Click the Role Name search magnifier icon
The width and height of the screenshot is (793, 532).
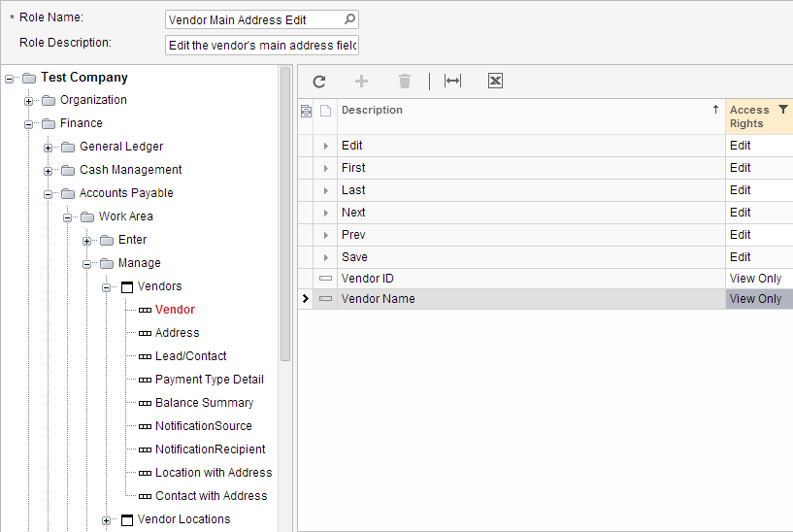[x=349, y=19]
